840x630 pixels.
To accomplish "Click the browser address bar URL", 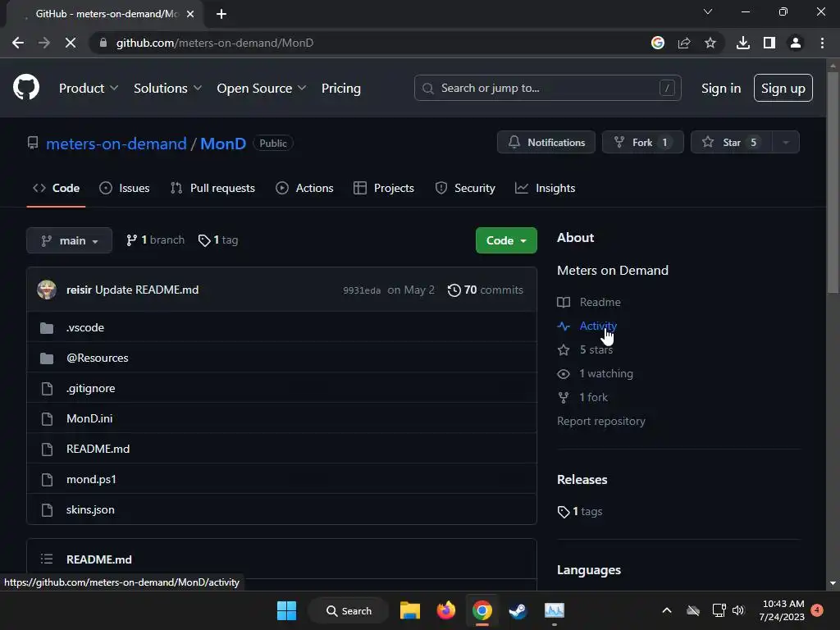I will tap(215, 43).
